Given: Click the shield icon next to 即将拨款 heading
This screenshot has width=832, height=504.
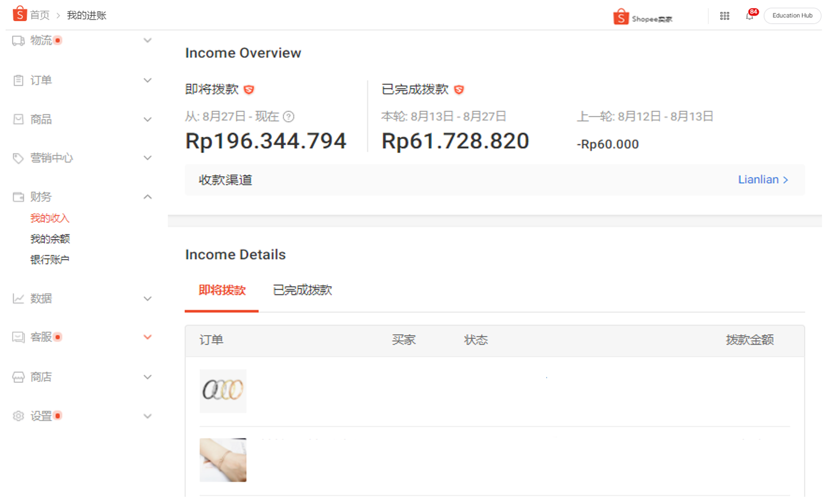Looking at the screenshot, I should click(249, 89).
